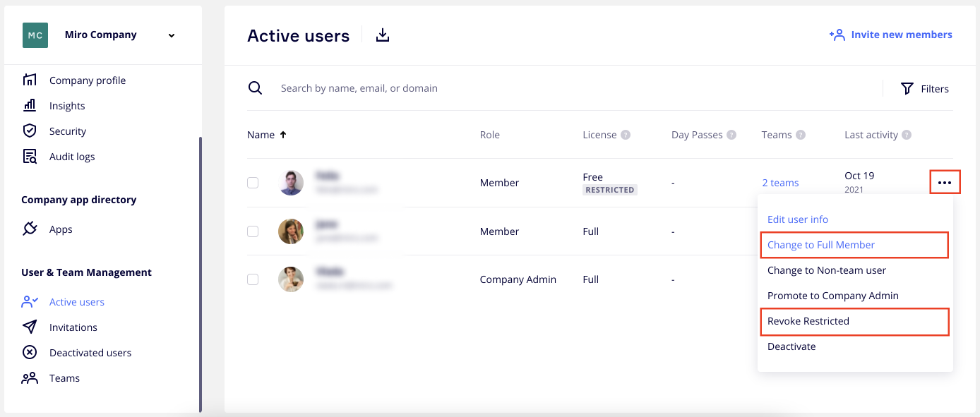This screenshot has height=417, width=980.
Task: Click the Deactivated users icon
Action: [30, 352]
